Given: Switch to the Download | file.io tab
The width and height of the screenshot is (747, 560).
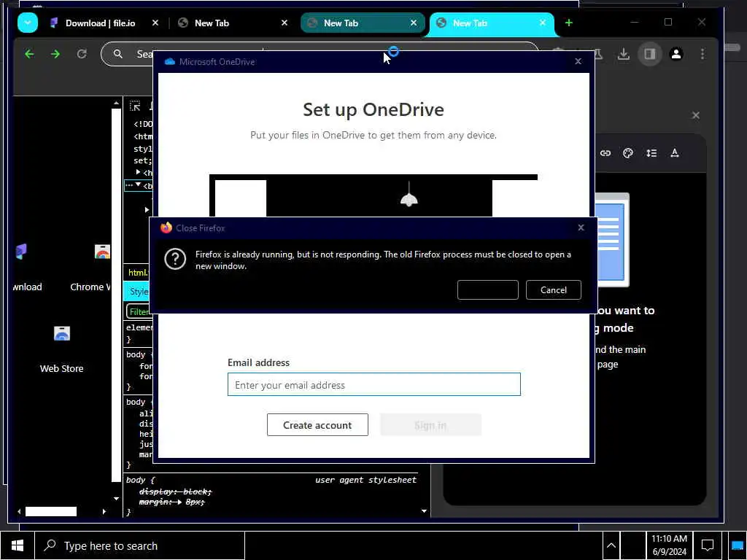Looking at the screenshot, I should [100, 23].
